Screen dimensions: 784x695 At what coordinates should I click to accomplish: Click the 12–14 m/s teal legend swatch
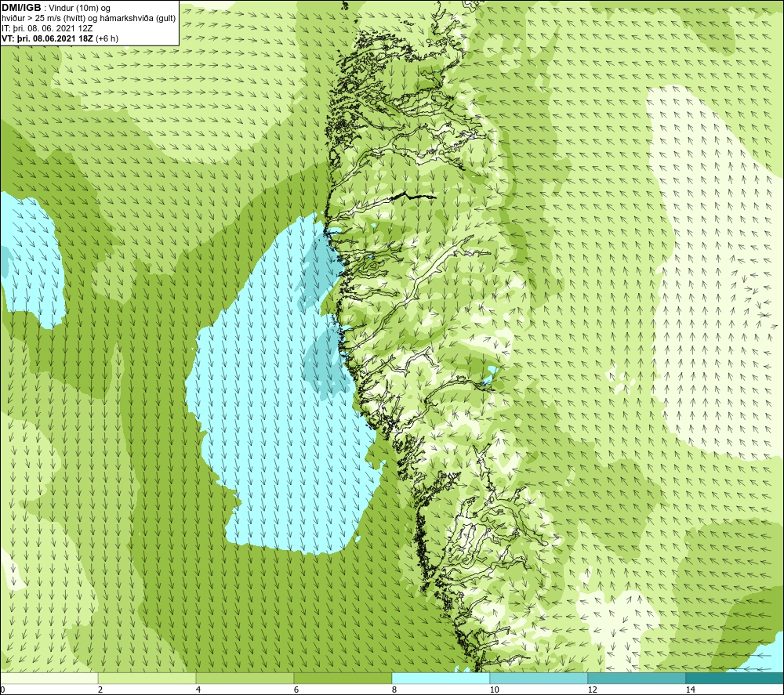tap(637, 678)
